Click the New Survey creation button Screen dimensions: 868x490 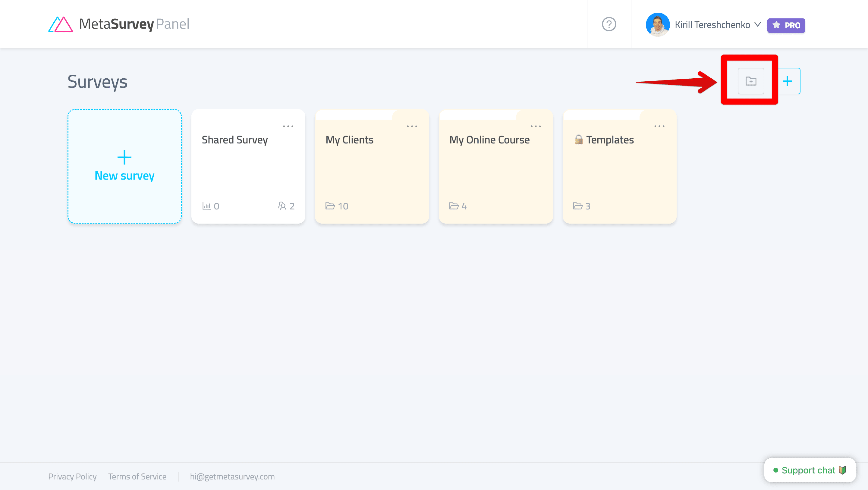click(x=124, y=166)
